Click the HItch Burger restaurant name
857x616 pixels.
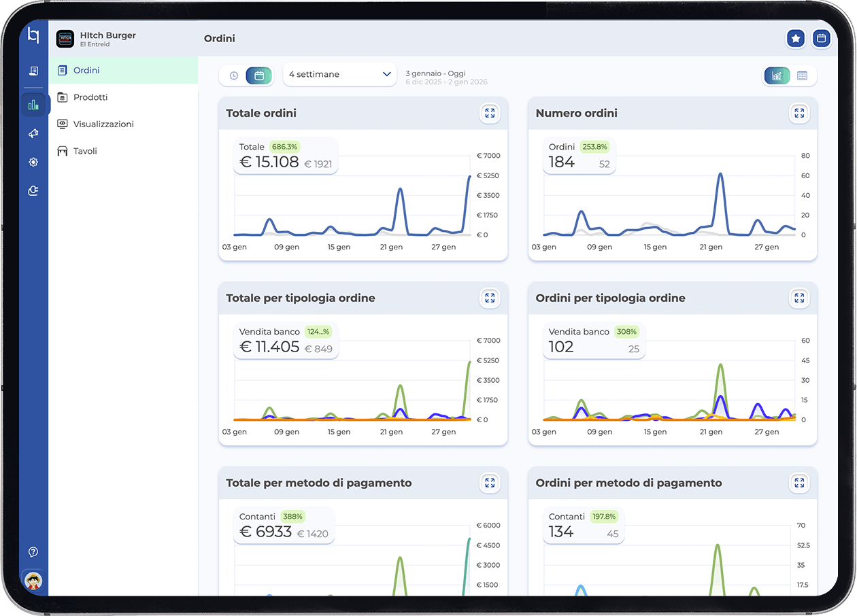click(x=107, y=35)
